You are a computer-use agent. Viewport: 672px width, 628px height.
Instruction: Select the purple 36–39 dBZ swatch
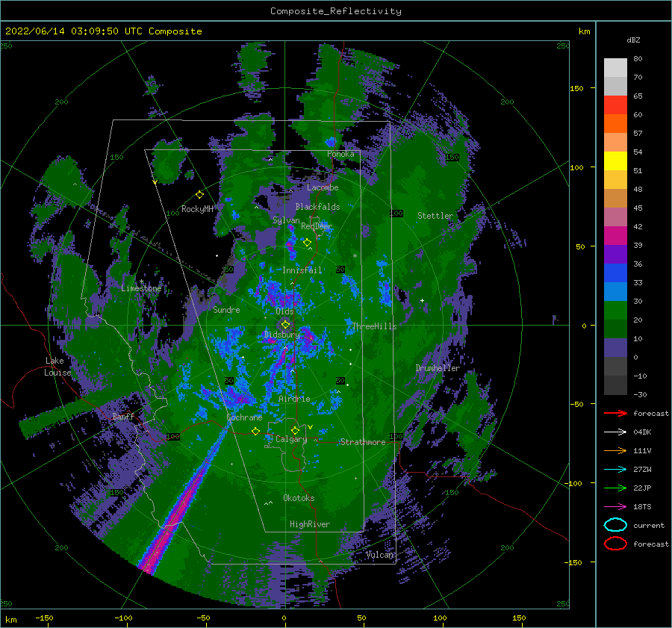point(615,255)
